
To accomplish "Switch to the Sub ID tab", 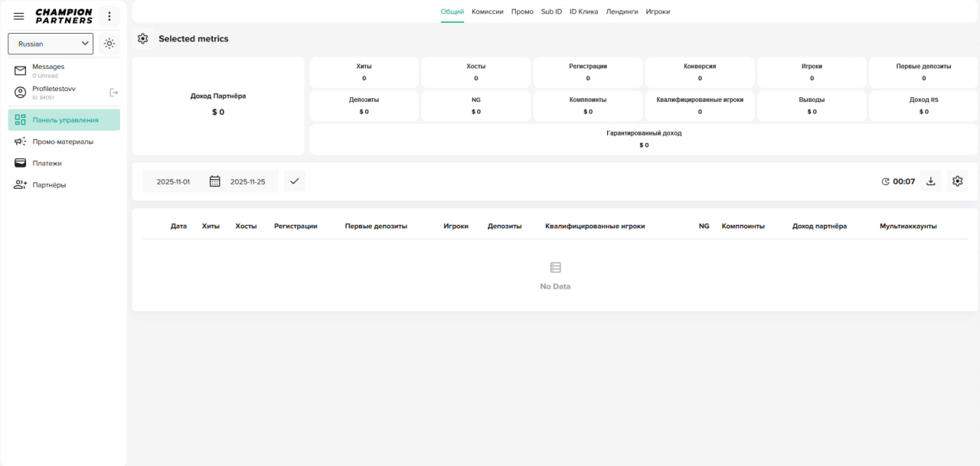I will coord(551,11).
